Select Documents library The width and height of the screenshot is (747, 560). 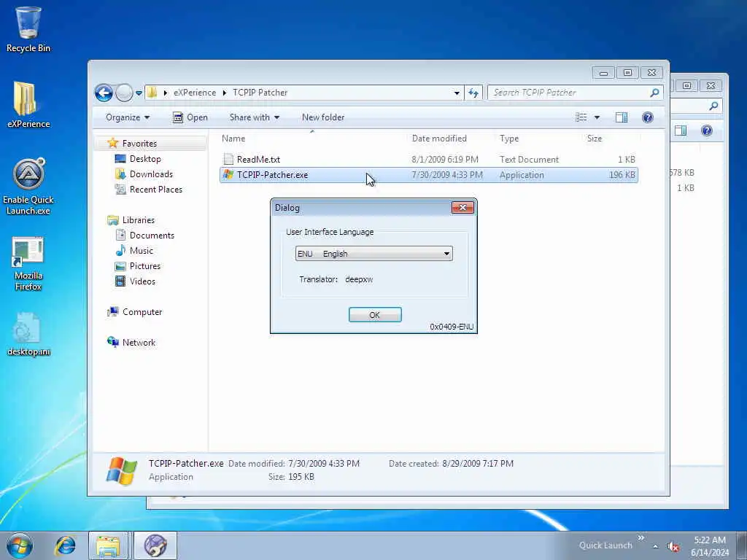click(x=152, y=236)
